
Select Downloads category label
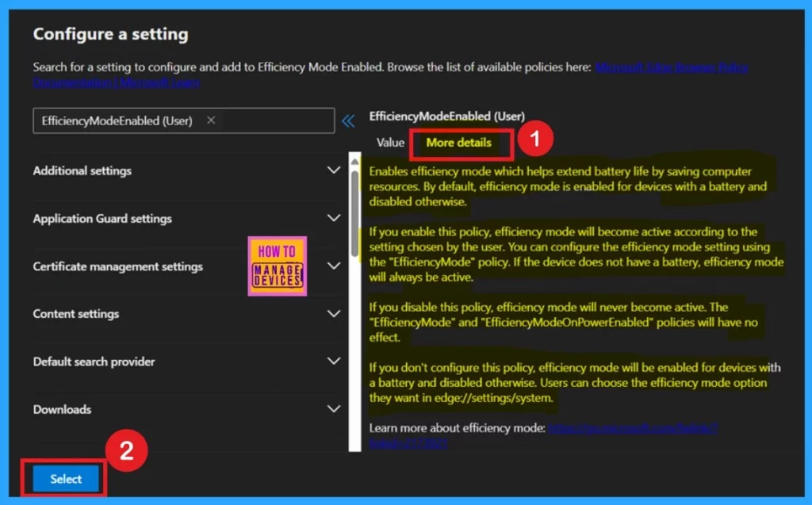click(x=62, y=409)
